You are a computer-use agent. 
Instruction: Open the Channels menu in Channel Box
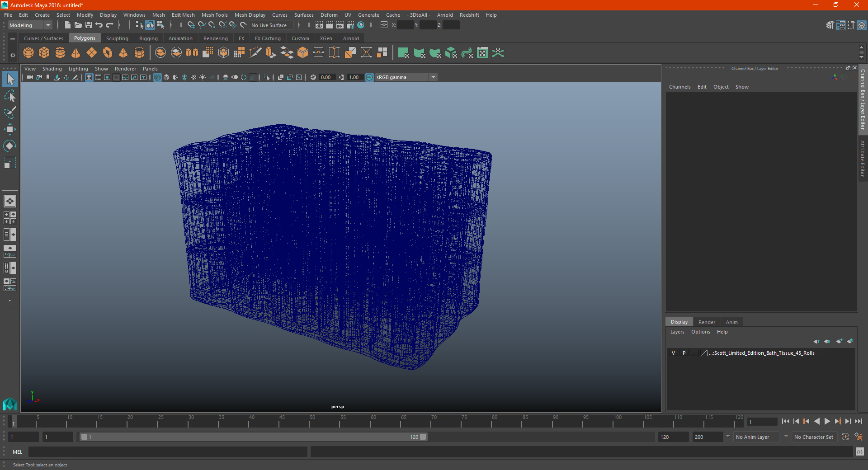(679, 87)
